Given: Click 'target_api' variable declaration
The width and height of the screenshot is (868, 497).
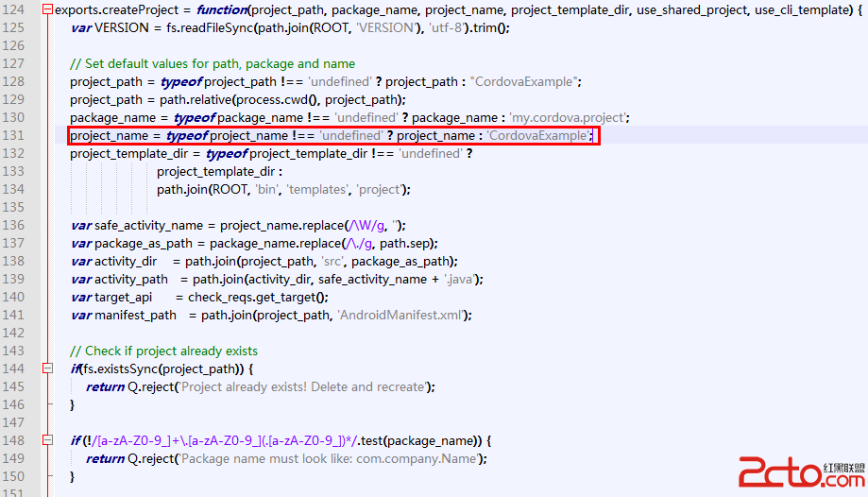Looking at the screenshot, I should coord(123,297).
